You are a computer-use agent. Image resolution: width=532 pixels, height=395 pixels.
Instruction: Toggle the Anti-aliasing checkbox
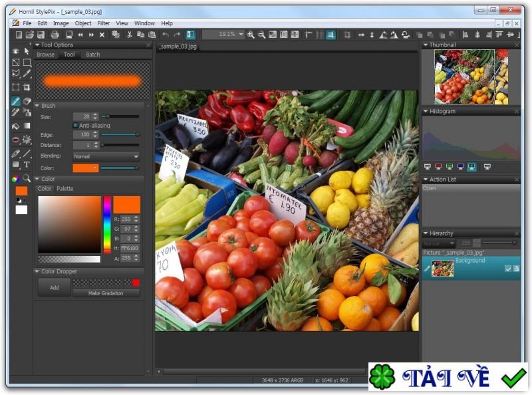click(x=75, y=125)
